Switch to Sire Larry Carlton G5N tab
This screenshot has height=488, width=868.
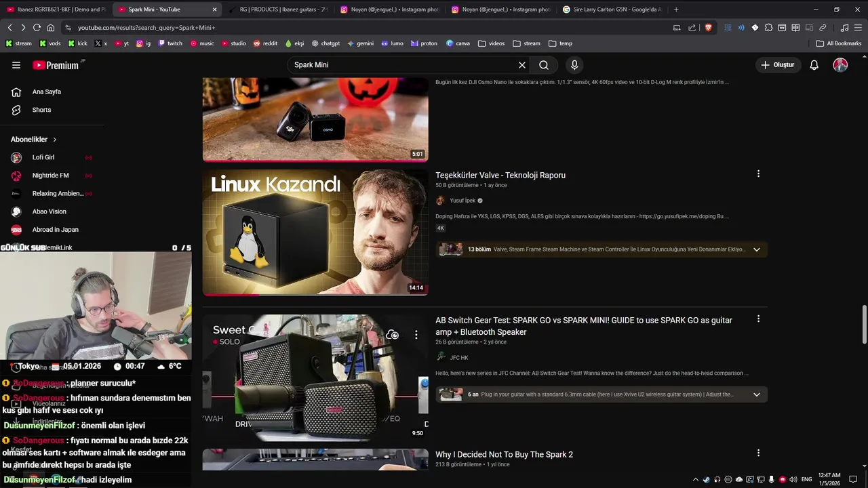(x=612, y=9)
